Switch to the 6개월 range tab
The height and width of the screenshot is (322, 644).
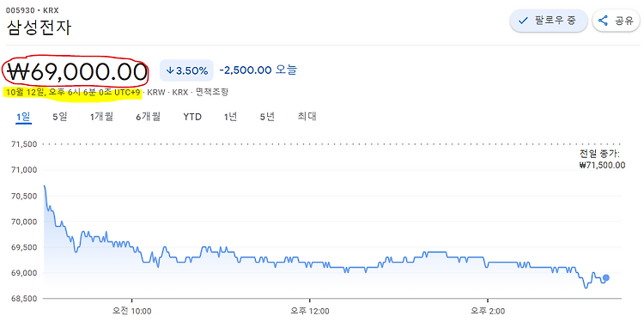149,117
